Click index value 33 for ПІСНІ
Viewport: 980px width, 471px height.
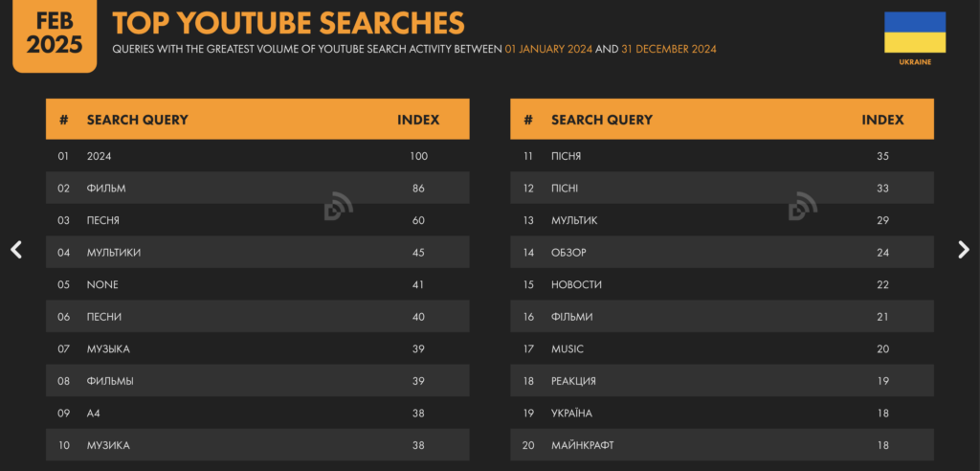coord(882,189)
